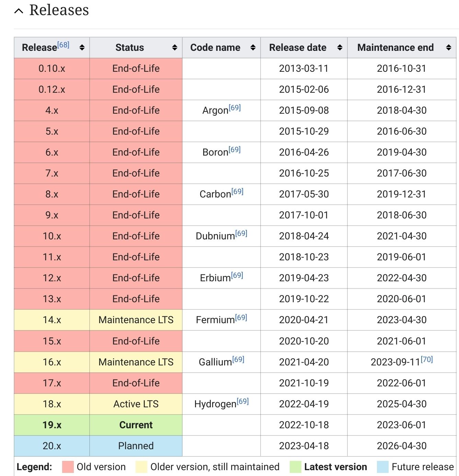Select the 16.x release cell
This screenshot has height=476, width=459.
coord(52,362)
